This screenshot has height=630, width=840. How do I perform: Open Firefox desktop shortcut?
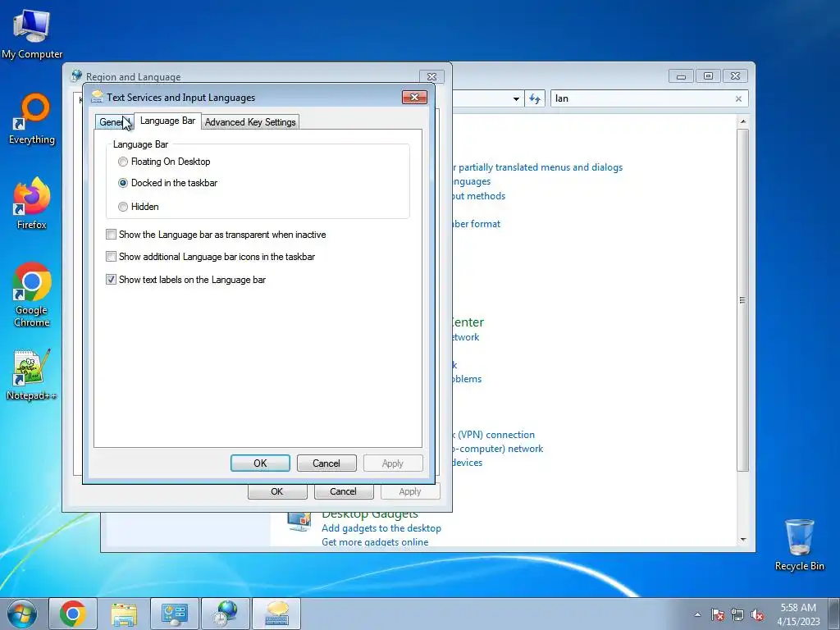[x=32, y=203]
